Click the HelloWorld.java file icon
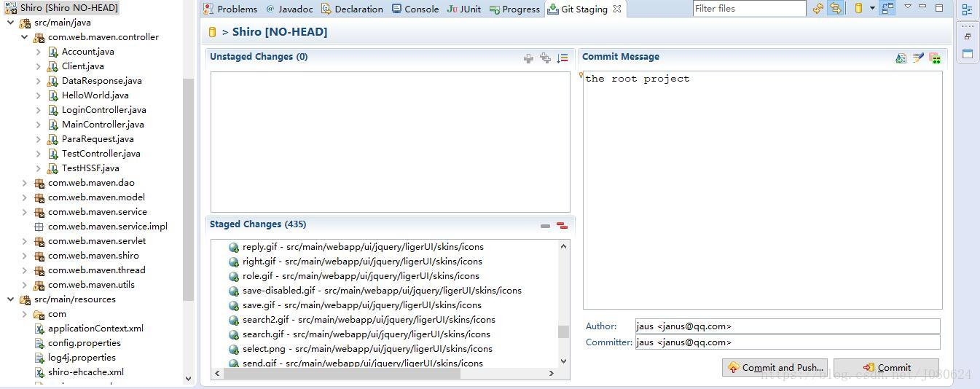The width and height of the screenshot is (980, 389). coord(52,95)
